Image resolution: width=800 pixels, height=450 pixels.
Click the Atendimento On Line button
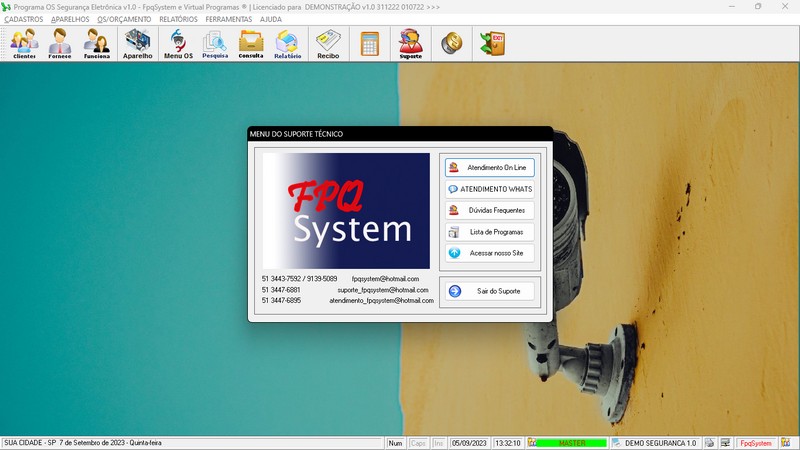pos(490,167)
